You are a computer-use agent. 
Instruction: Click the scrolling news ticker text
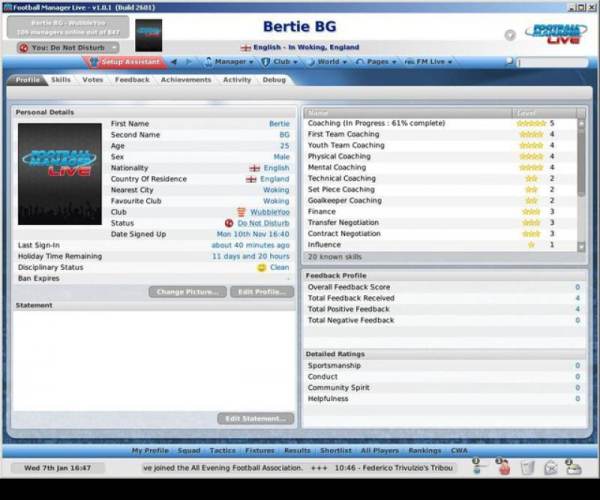tap(299, 468)
